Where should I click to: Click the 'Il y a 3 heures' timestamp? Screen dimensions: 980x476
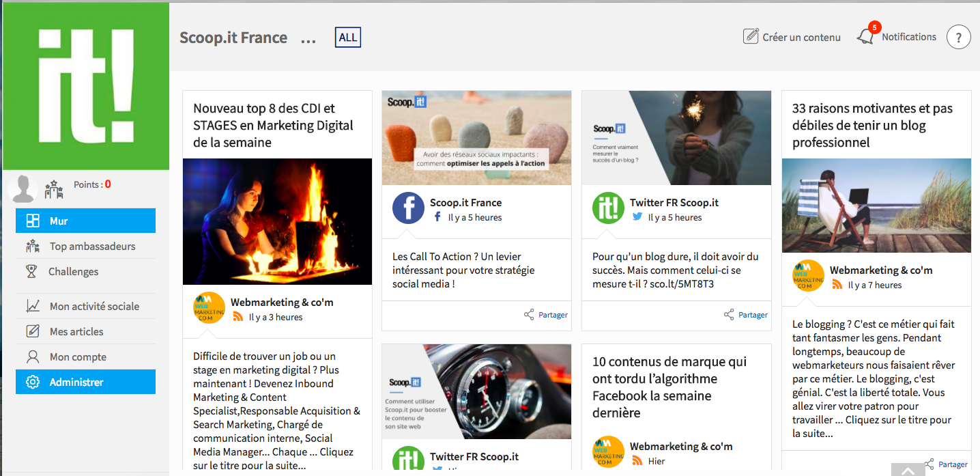(276, 317)
